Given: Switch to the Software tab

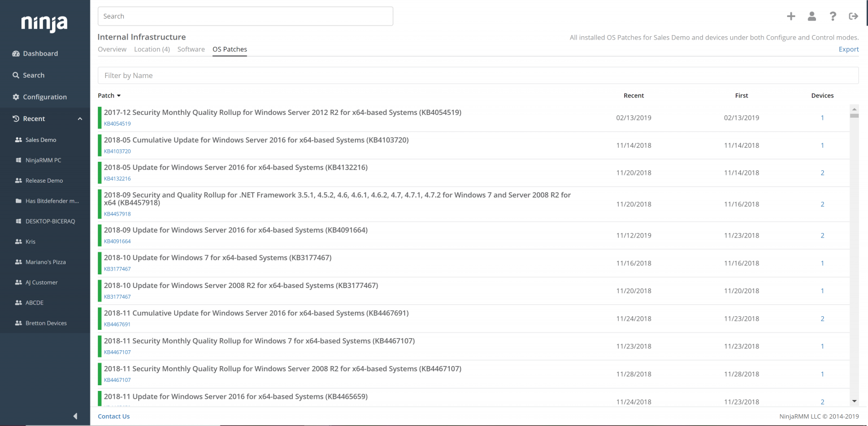Looking at the screenshot, I should pyautogui.click(x=191, y=49).
